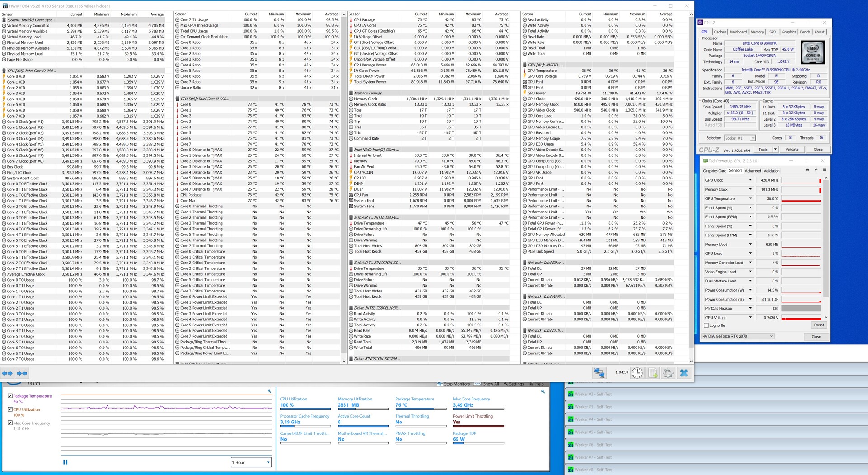Toggle Max Core Frequency checkbox in XTU
This screenshot has width=868, height=475.
tap(10, 423)
